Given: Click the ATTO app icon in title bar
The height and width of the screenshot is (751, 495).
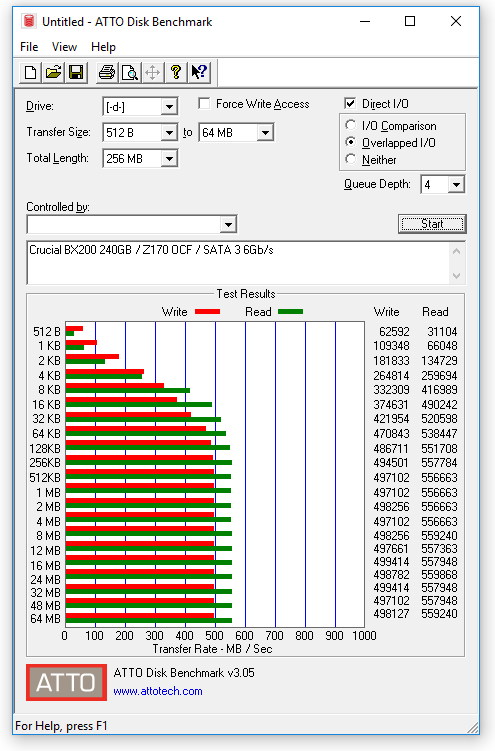Looking at the screenshot, I should [x=29, y=22].
